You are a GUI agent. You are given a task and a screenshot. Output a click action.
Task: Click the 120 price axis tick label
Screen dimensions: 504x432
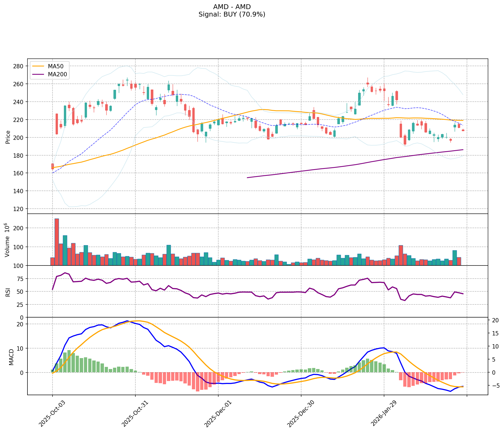click(19, 209)
